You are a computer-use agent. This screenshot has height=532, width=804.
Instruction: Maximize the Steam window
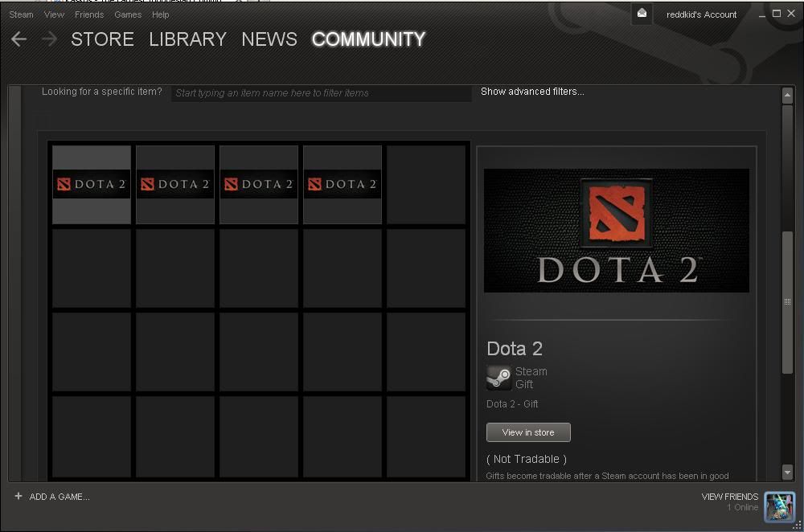[777, 14]
